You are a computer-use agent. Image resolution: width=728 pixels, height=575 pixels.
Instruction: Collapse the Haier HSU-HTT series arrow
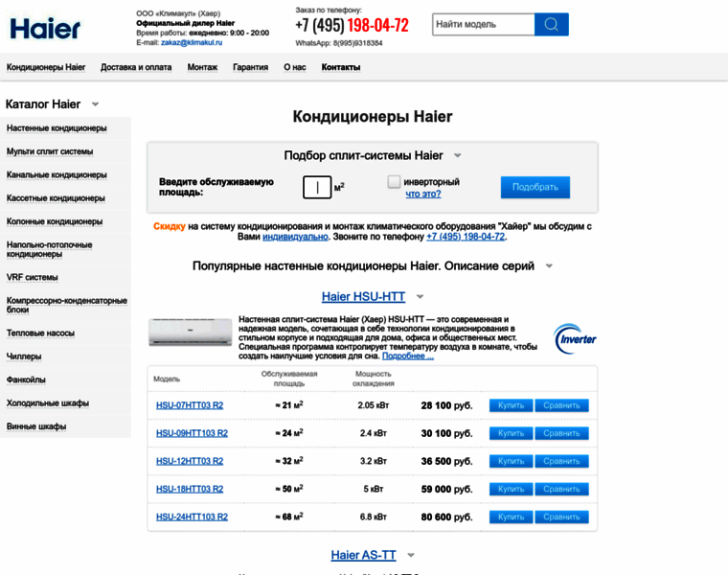click(421, 297)
